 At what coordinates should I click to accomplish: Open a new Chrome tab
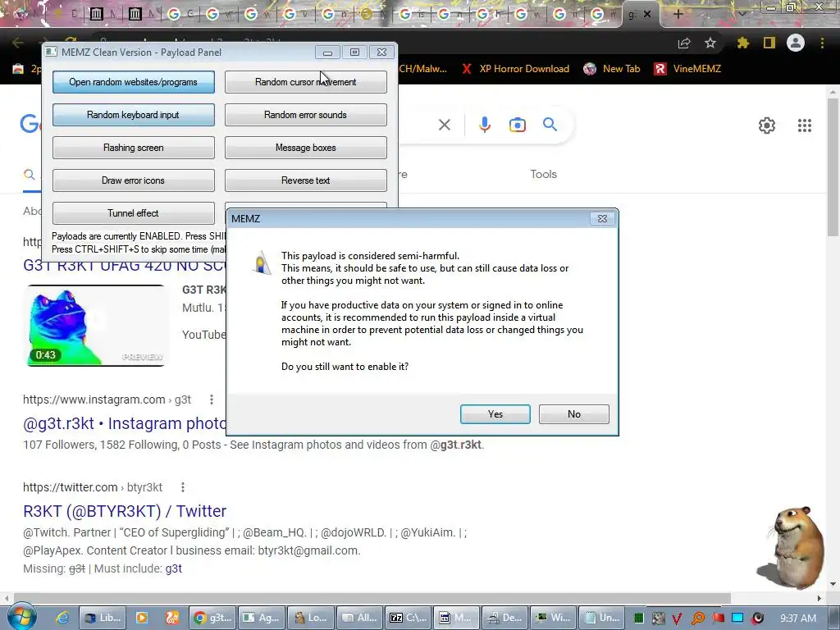click(678, 15)
